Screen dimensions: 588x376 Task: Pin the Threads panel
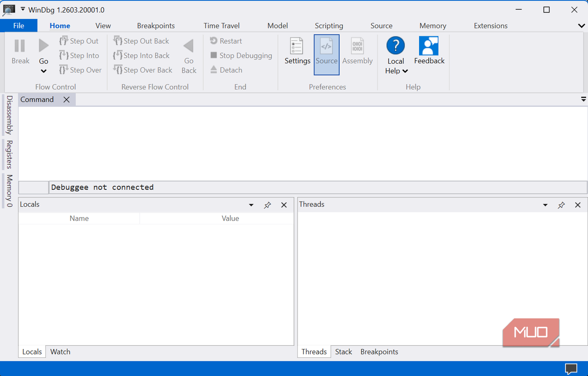pyautogui.click(x=561, y=205)
